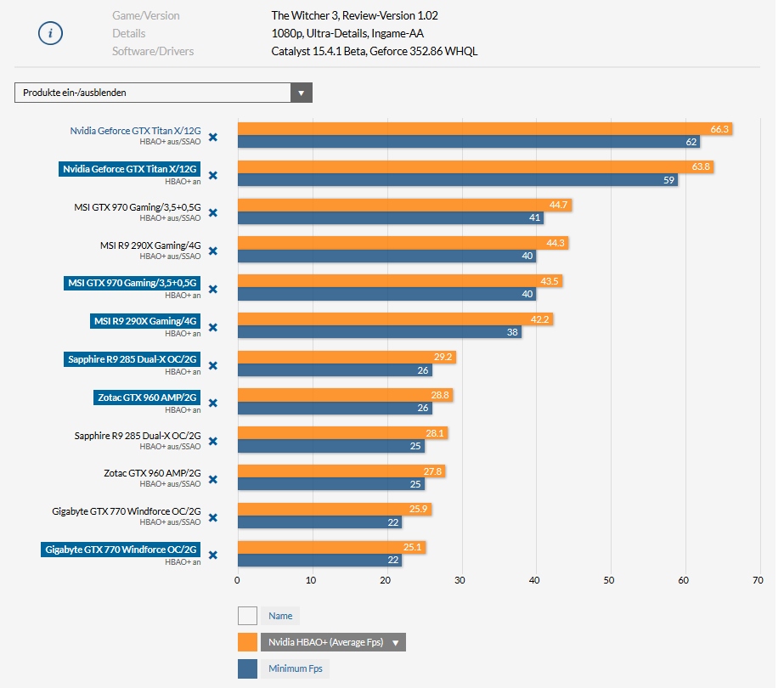This screenshot has height=688, width=784.
Task: Click the 'Game/Version' label
Action: pyautogui.click(x=146, y=15)
